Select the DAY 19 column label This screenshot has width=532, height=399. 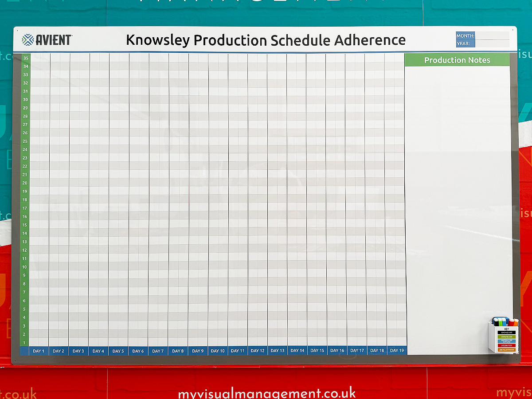point(397,351)
